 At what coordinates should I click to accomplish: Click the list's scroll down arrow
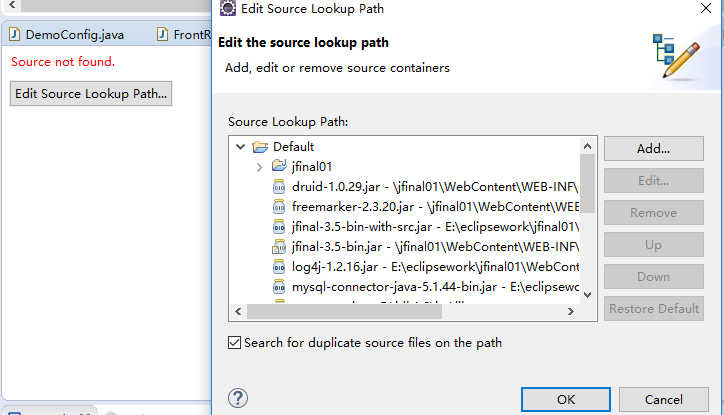(x=587, y=295)
